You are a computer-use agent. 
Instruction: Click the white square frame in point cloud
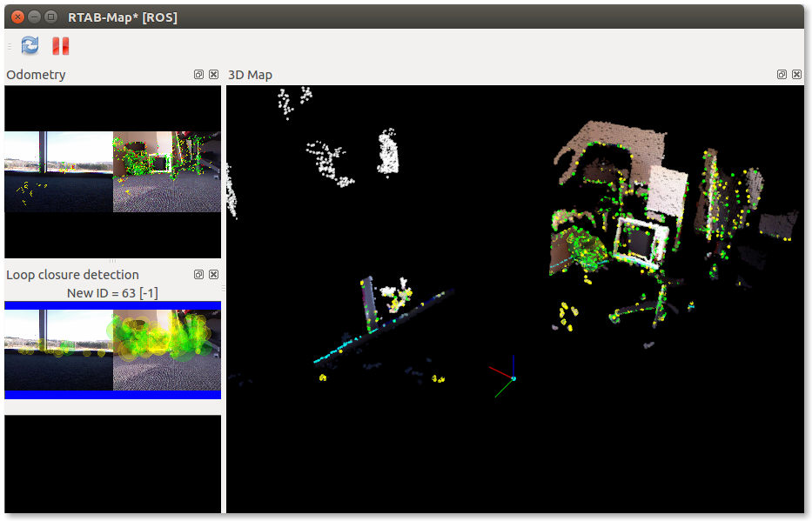coord(642,242)
